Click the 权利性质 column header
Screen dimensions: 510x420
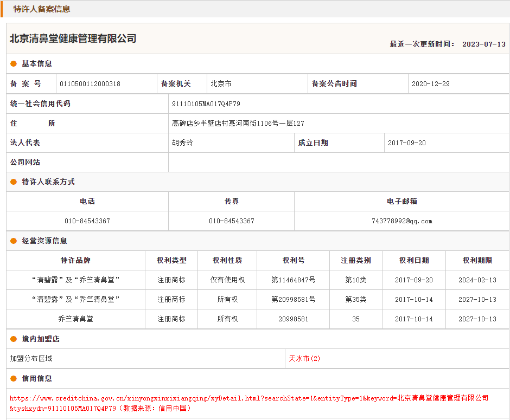(227, 261)
